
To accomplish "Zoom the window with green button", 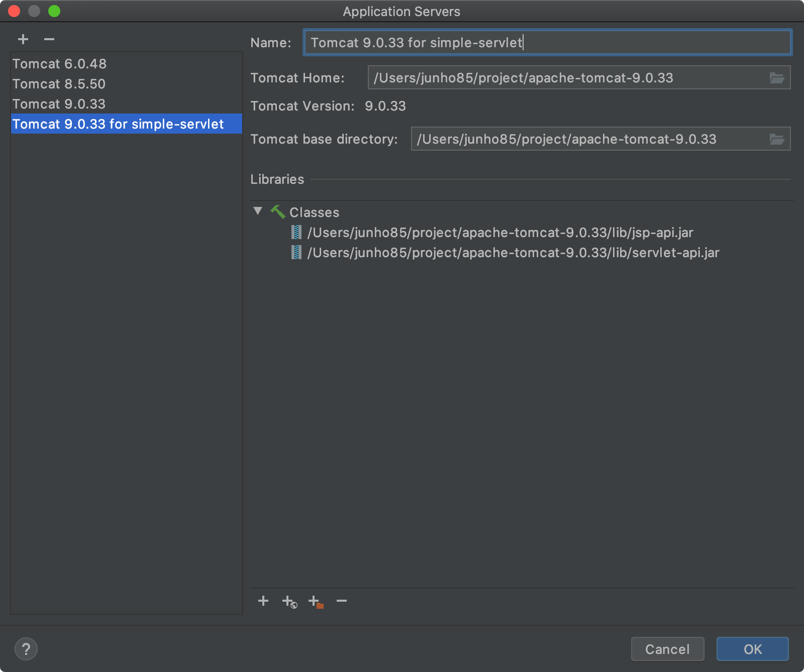I will (54, 11).
